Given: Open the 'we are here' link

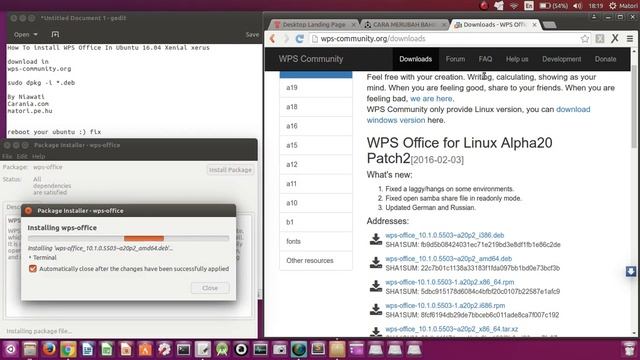Looking at the screenshot, I should tap(431, 98).
